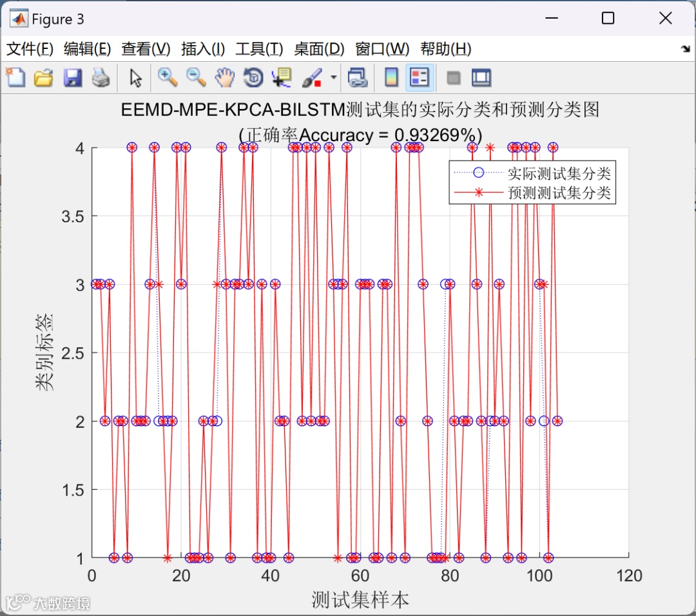This screenshot has width=696, height=616.
Task: Click the MATLAB logo in title bar
Action: point(19,18)
